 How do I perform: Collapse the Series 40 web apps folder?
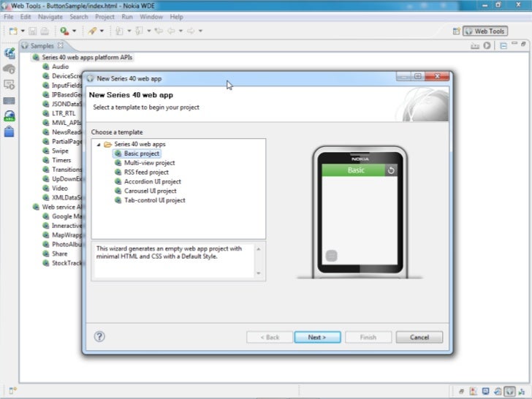coord(99,145)
